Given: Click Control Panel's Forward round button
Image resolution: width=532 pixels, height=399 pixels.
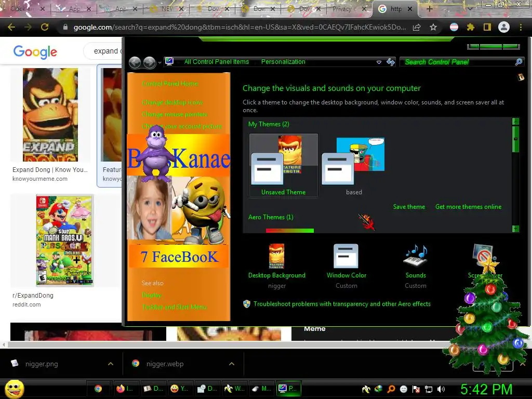Looking at the screenshot, I should [x=149, y=62].
